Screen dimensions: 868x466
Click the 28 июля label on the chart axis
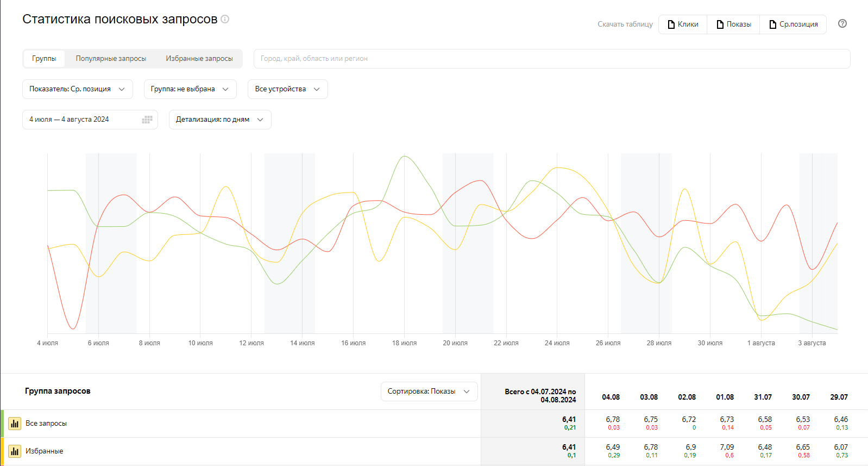pos(659,343)
